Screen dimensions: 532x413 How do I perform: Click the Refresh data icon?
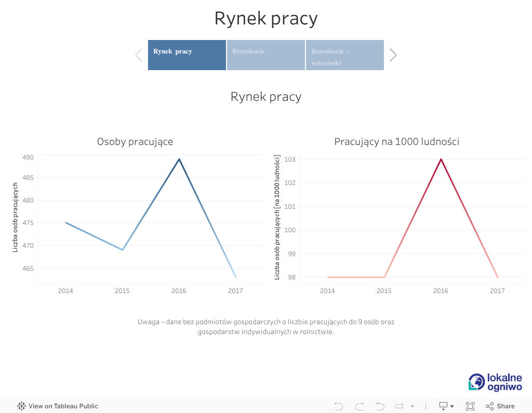point(400,406)
